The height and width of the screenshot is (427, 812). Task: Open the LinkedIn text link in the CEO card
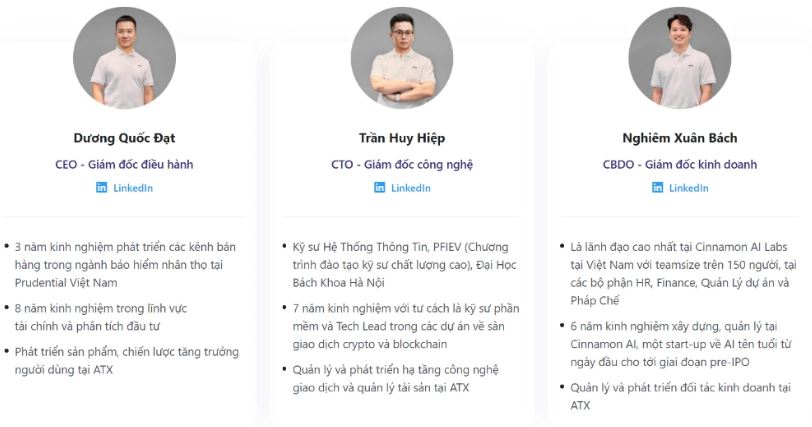pyautogui.click(x=133, y=188)
